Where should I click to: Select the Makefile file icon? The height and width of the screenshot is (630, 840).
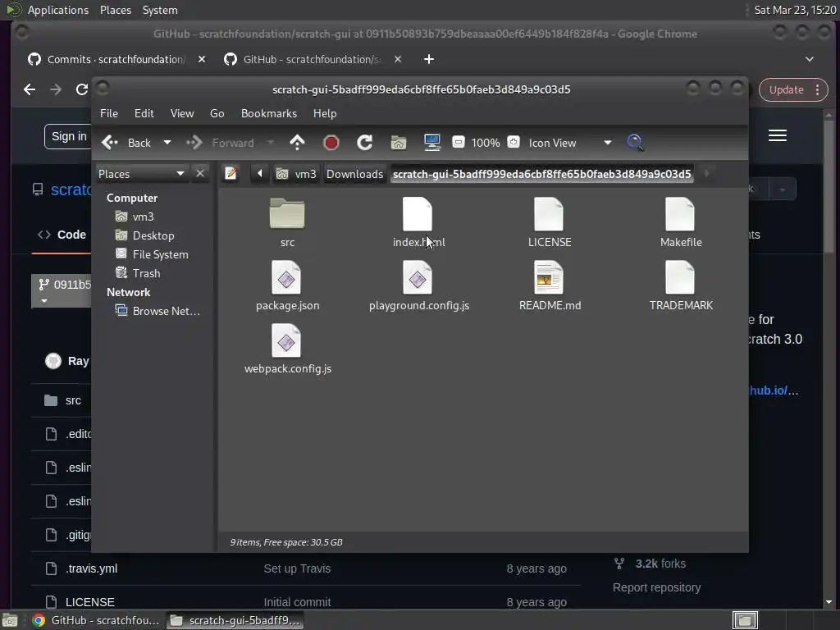(680, 214)
